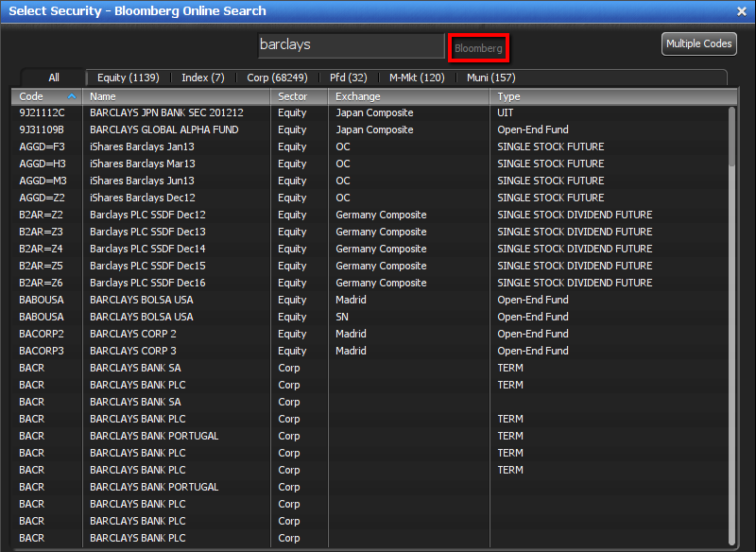This screenshot has height=552, width=756.
Task: Select code B2AR=Z5
Action: [41, 266]
